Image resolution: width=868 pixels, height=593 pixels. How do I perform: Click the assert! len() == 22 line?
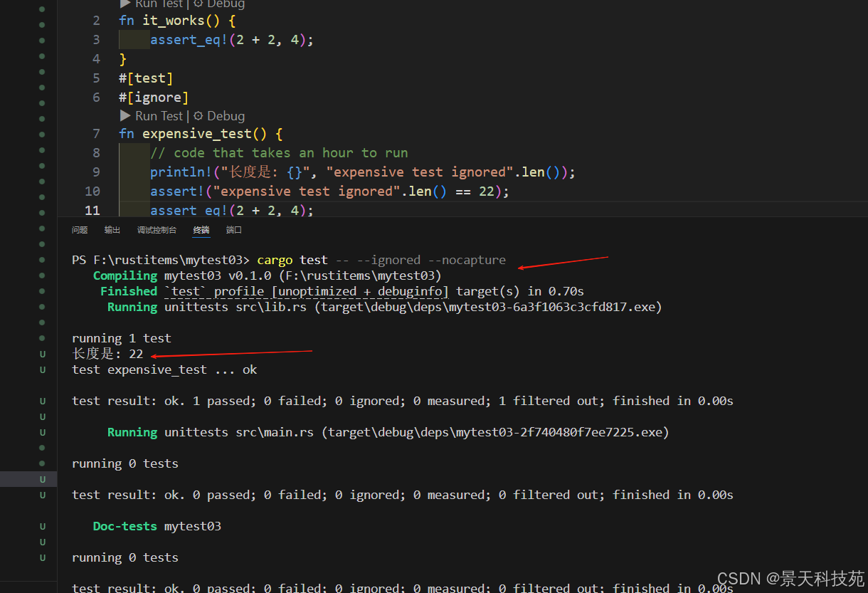(330, 191)
